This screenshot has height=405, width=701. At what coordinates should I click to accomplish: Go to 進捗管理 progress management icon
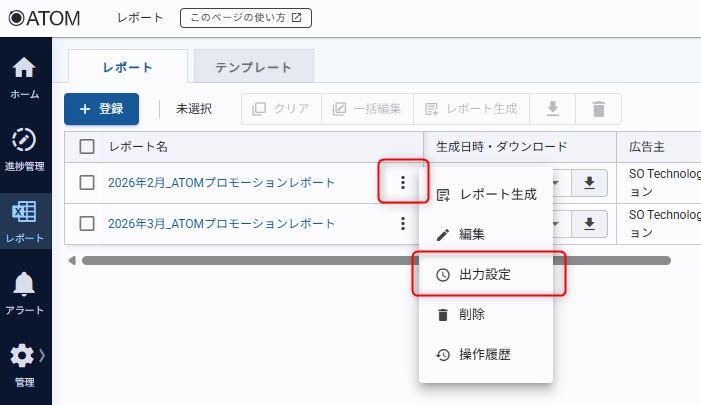[25, 140]
